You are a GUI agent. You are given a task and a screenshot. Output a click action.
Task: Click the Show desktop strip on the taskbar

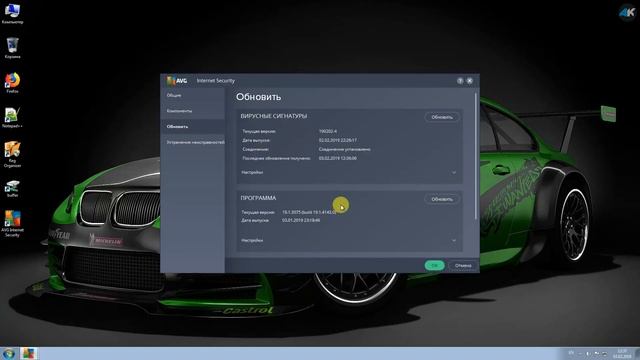point(637,353)
